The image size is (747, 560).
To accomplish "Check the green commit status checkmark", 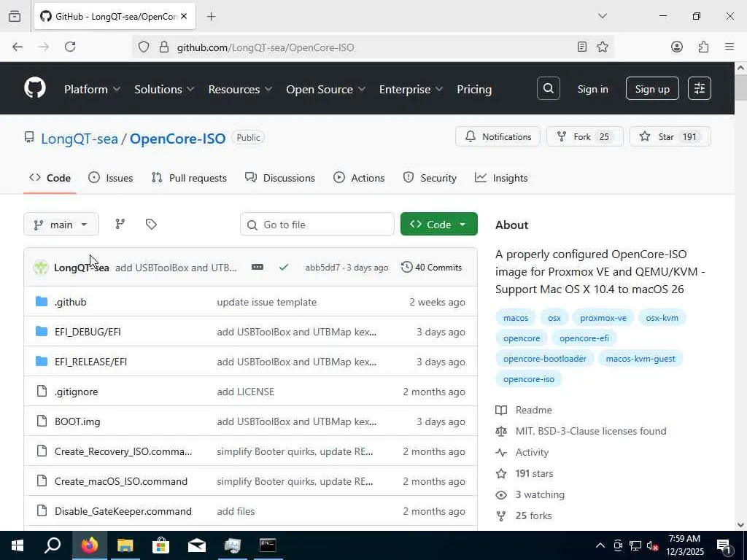I will 284,268.
